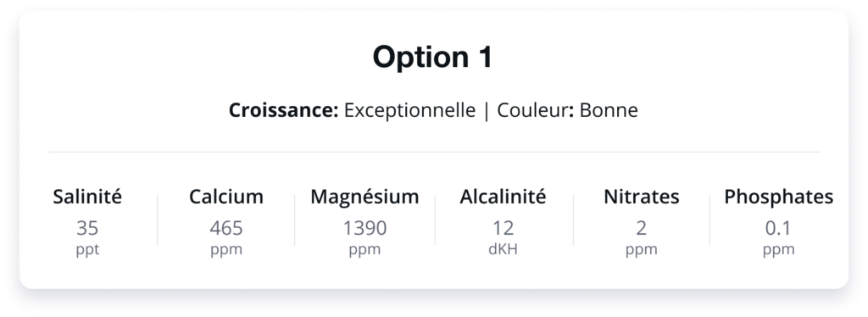Select the Croissance label
Image resolution: width=868 pixels, height=317 pixels.
[283, 110]
